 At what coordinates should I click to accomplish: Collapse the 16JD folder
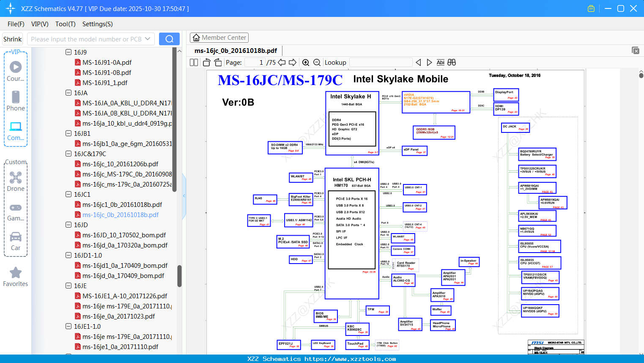[69, 225]
